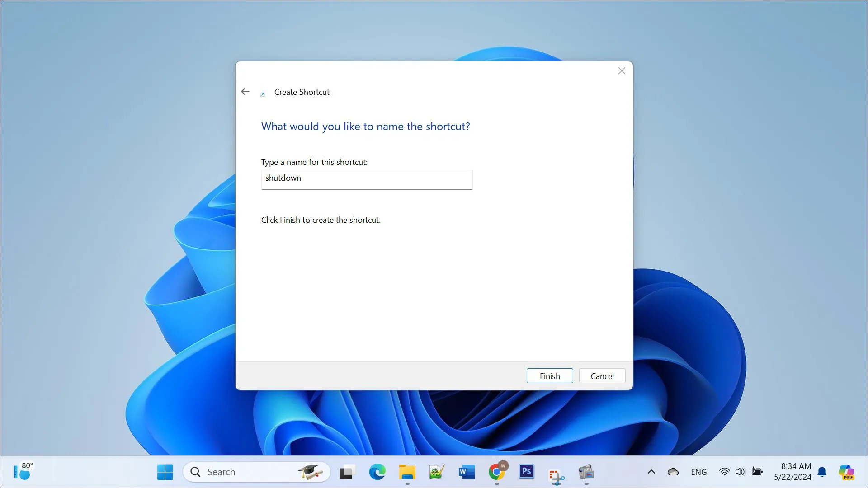Open the weather widget

[23, 471]
